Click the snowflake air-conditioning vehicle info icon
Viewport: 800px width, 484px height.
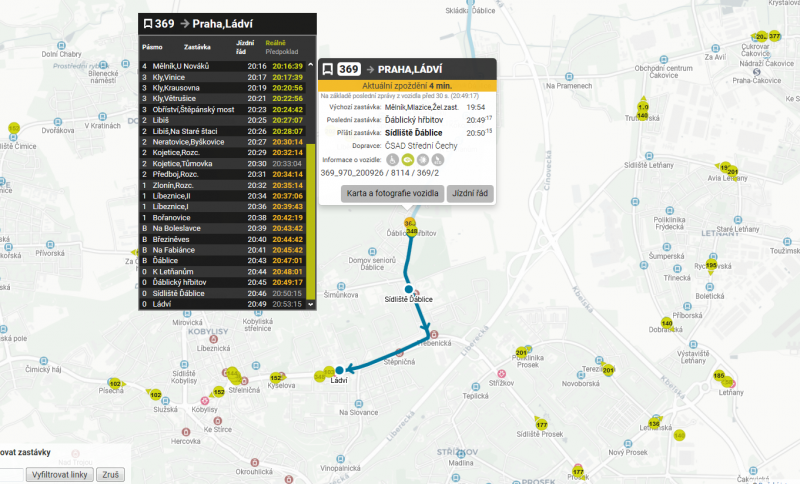pyautogui.click(x=422, y=160)
